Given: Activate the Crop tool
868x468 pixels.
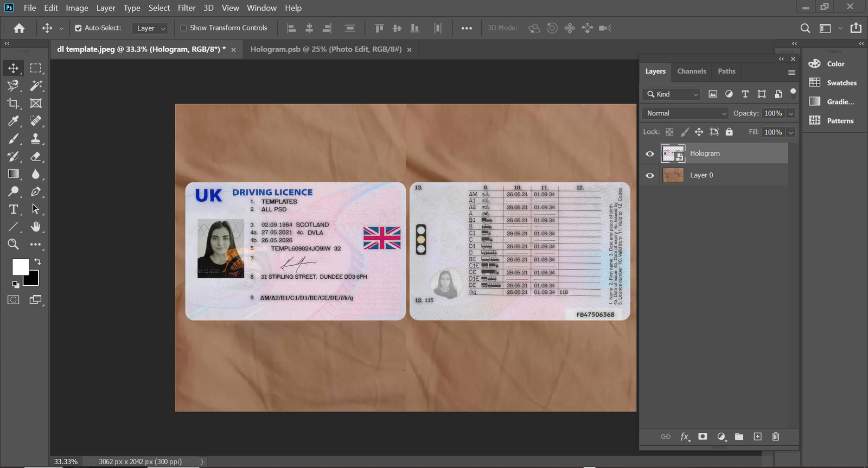Looking at the screenshot, I should (13, 103).
